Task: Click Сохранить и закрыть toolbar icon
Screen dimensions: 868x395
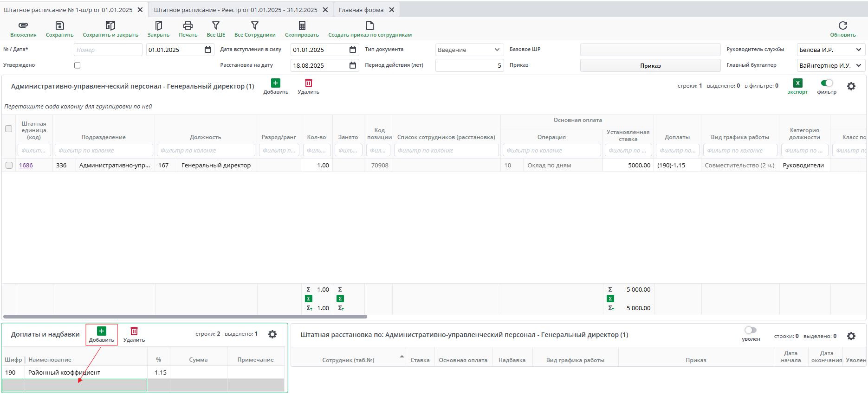Action: pos(110,25)
